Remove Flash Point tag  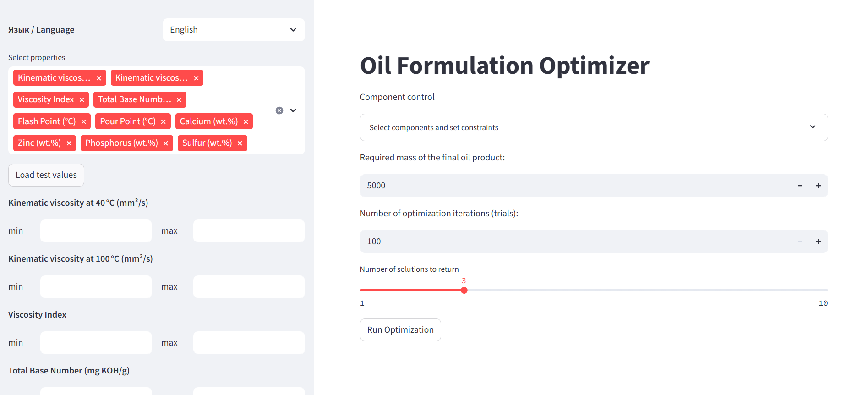click(x=83, y=122)
